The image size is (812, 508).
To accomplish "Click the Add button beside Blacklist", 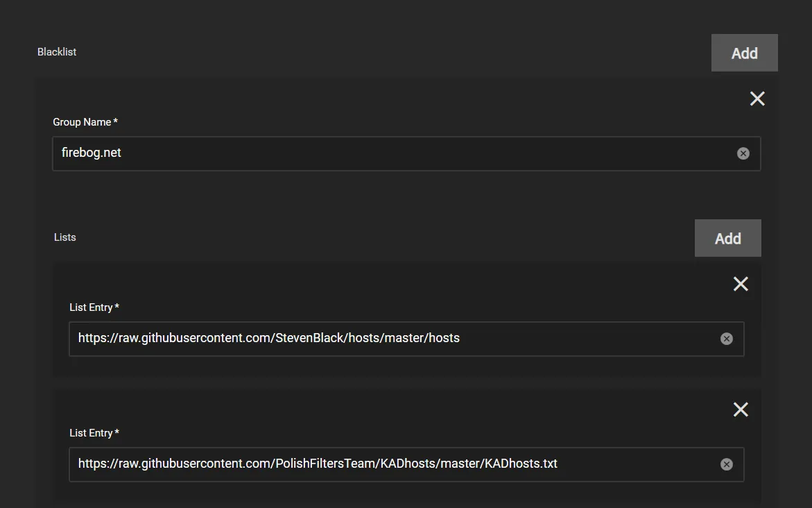I will pyautogui.click(x=744, y=53).
